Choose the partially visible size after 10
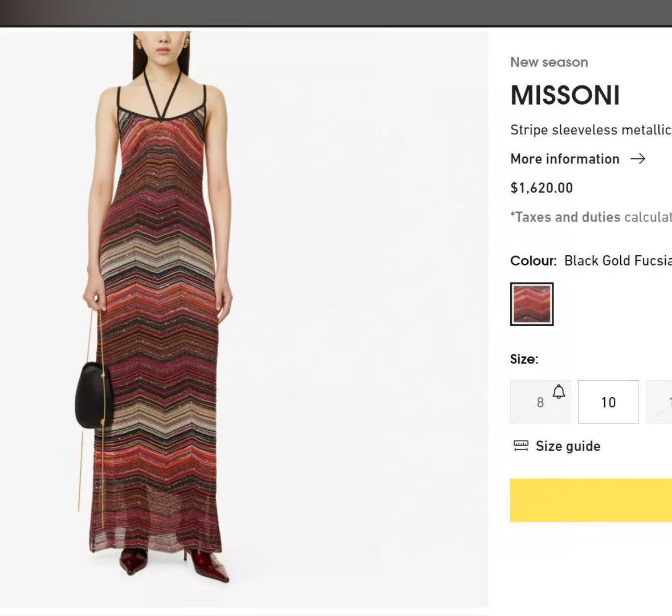 click(660, 402)
